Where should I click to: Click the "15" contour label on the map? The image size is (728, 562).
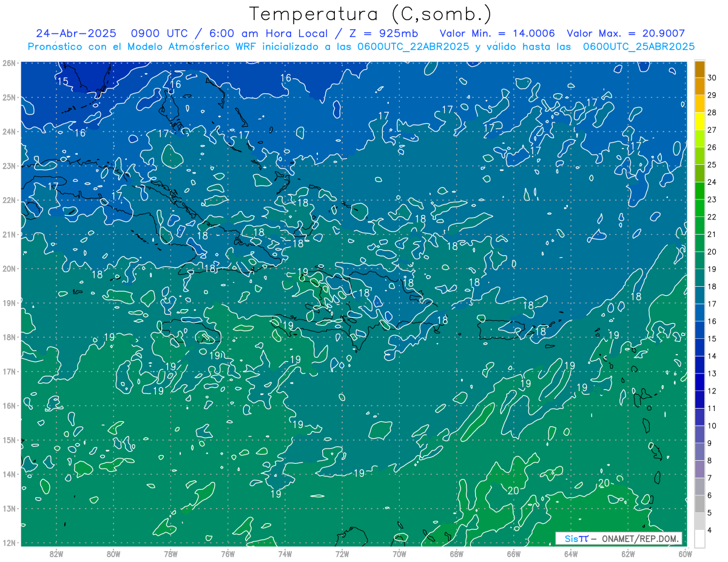pos(62,81)
